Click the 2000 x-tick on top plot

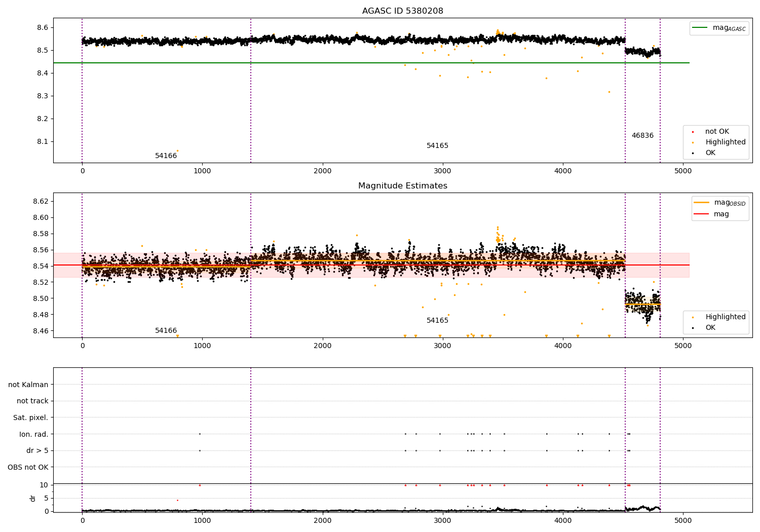click(322, 171)
